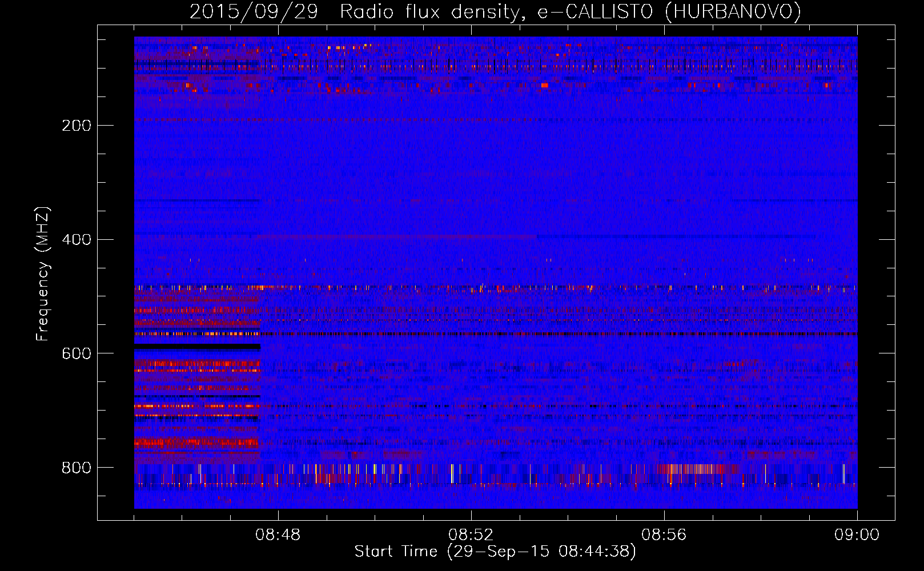This screenshot has height=571, width=924.
Task: Click the 09:00 time tick label
Action: pyautogui.click(x=857, y=535)
